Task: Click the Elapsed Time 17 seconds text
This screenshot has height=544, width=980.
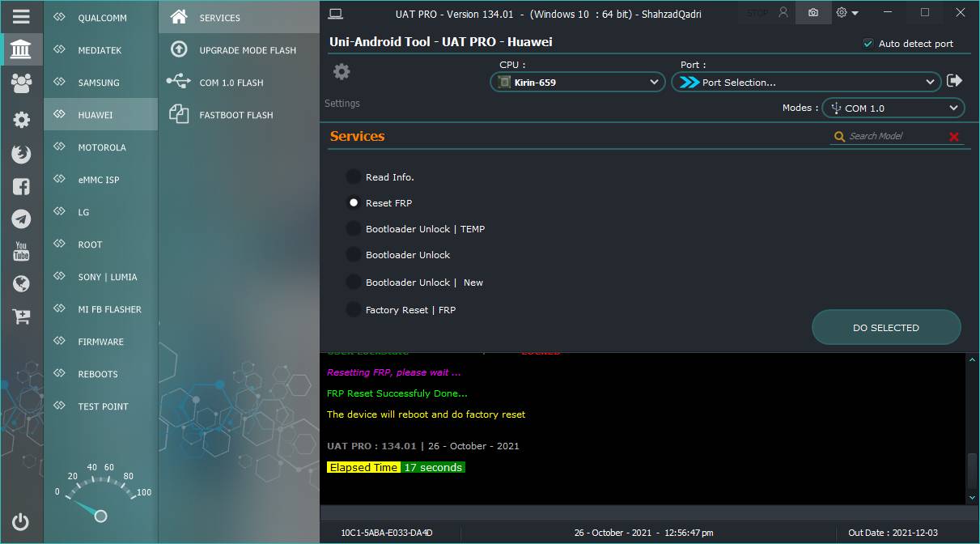Action: pyautogui.click(x=396, y=467)
